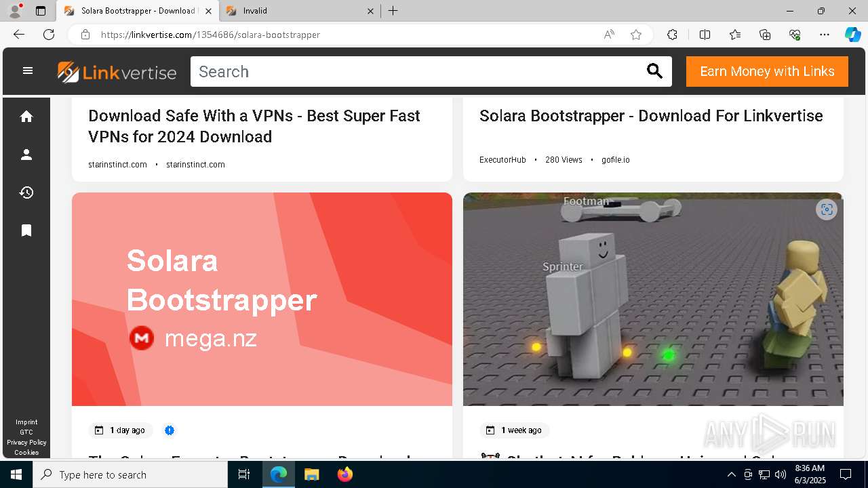868x488 pixels.
Task: Open the Cookies footer link
Action: tap(26, 453)
